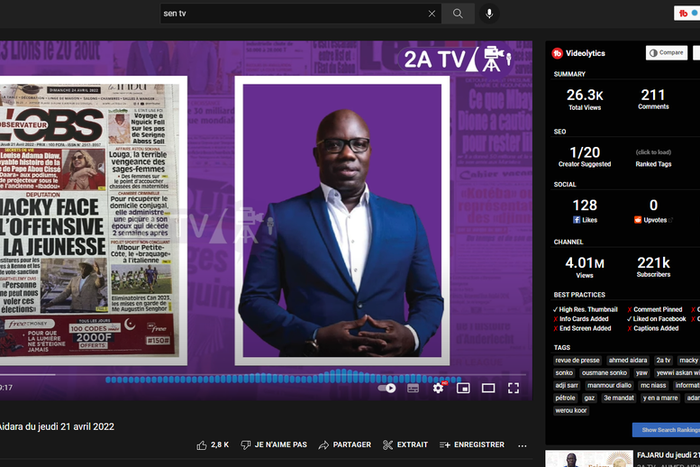Click PARTAGER to share the video
Image resolution: width=700 pixels, height=467 pixels.
(345, 445)
